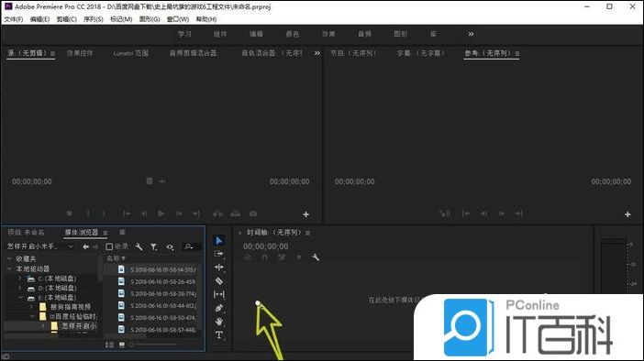Open the 剪辑(C) menu
Screen dimensions: 644x361
coord(67,19)
